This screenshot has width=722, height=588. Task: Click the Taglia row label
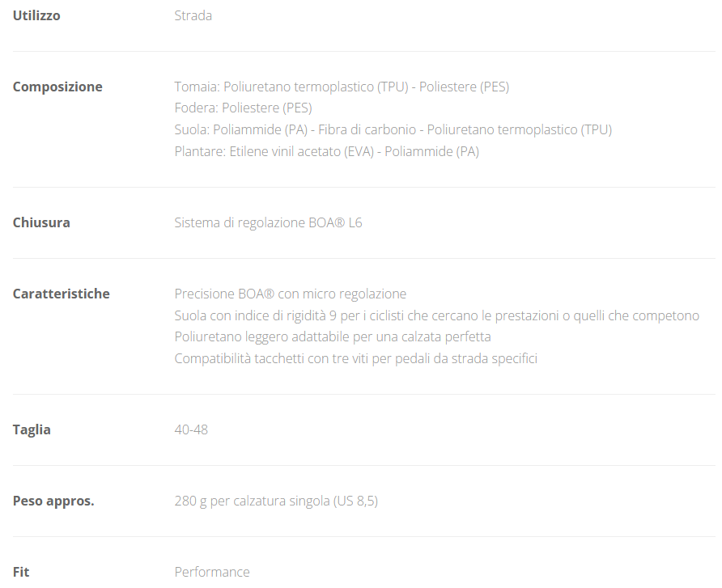(32, 429)
